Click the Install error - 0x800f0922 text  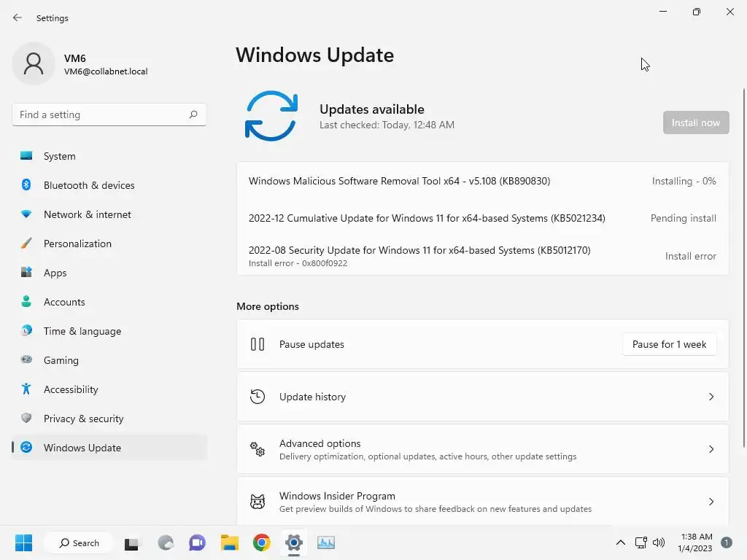tap(298, 263)
